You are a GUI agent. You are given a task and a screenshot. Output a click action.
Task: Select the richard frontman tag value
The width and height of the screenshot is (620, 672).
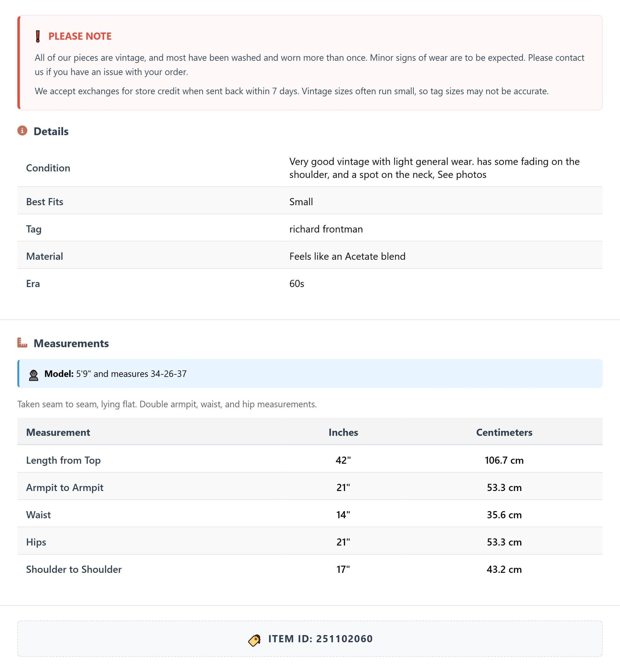click(326, 229)
